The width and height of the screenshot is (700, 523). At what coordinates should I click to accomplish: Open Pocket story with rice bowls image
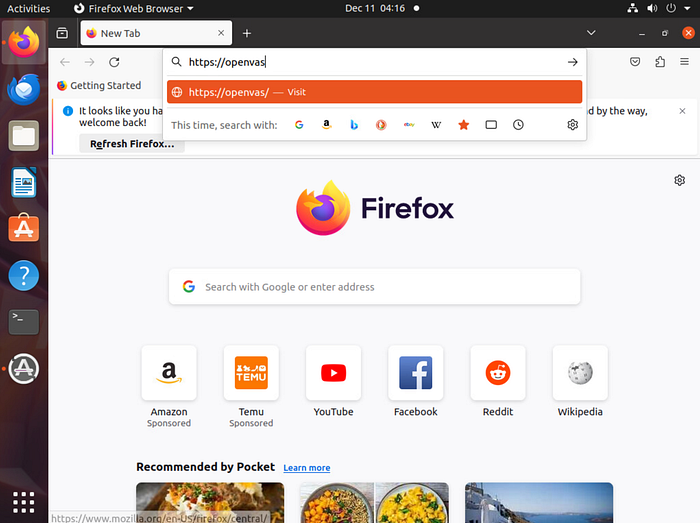375,502
